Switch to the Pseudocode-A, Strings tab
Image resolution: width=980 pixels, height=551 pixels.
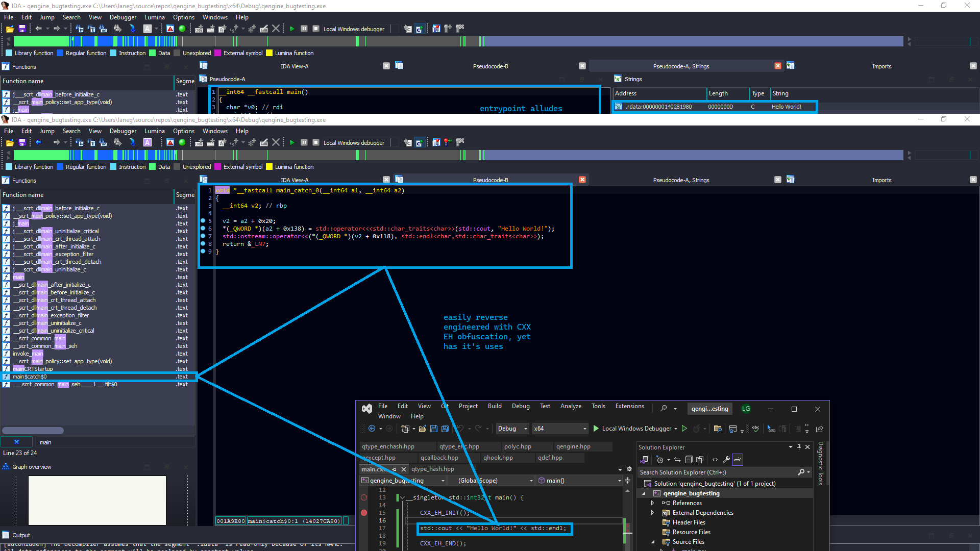coord(681,180)
